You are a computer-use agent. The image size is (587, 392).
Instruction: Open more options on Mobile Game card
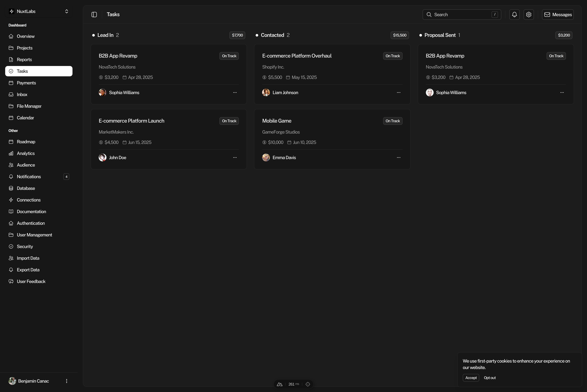(x=398, y=158)
